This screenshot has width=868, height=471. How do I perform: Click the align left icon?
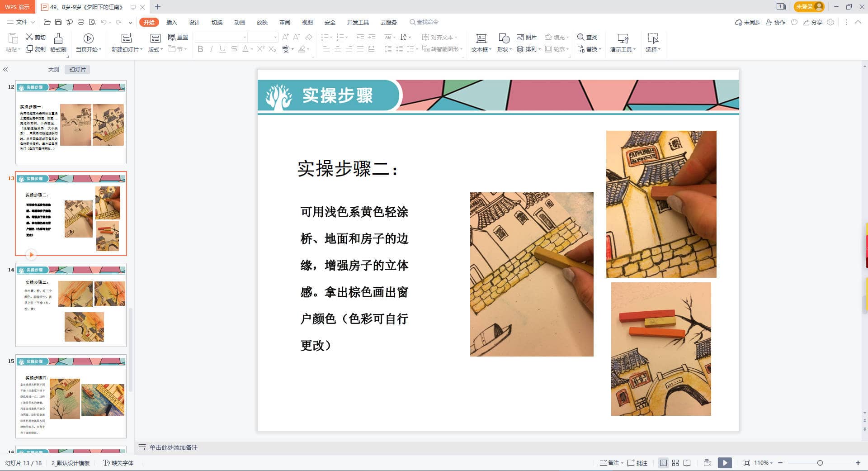[326, 49]
